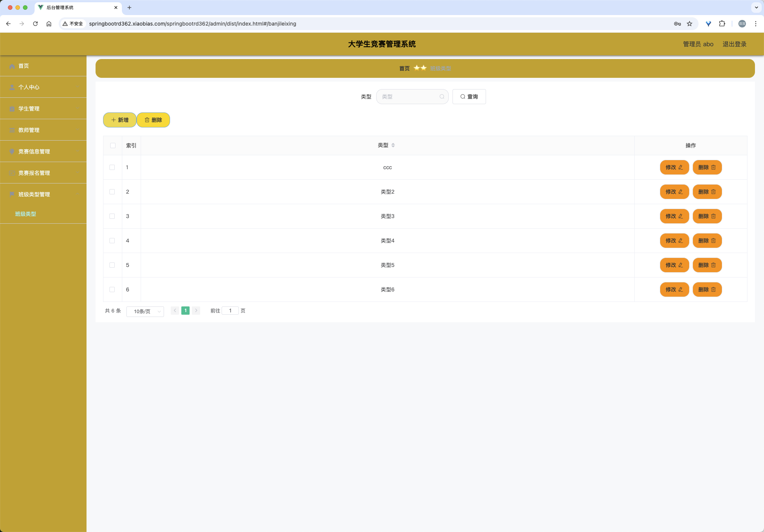This screenshot has height=532, width=764.
Task: Click 修改 for 类型2 row
Action: pyautogui.click(x=674, y=192)
